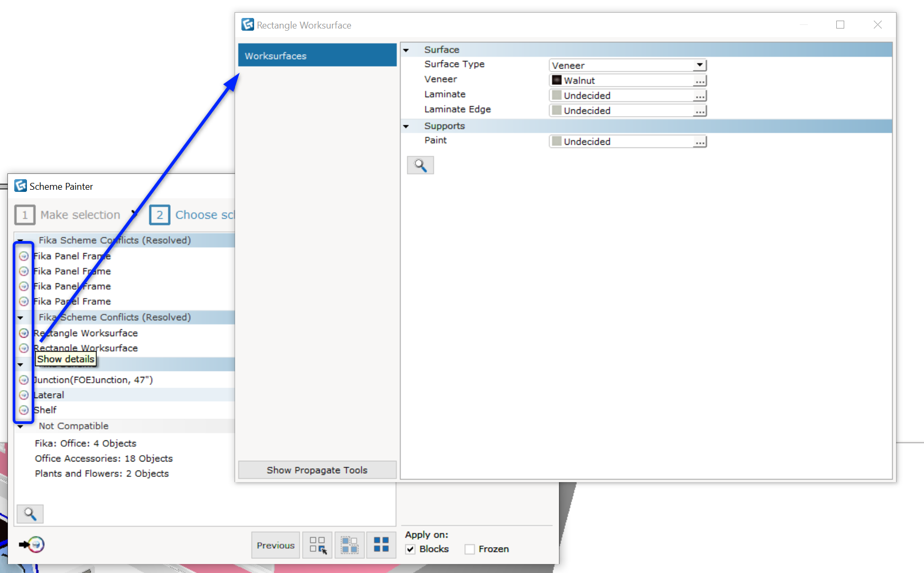The height and width of the screenshot is (573, 924).
Task: Click the solid blue four-squares icon
Action: (381, 545)
